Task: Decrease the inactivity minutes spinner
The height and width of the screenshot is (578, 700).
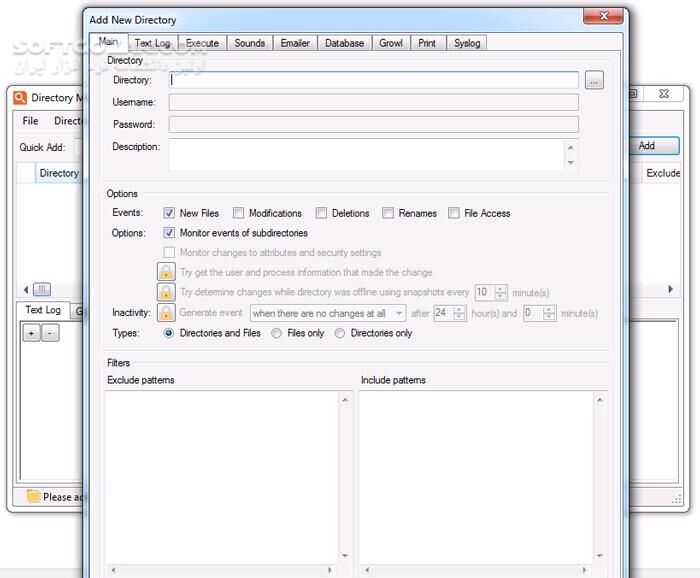Action: 550,317
